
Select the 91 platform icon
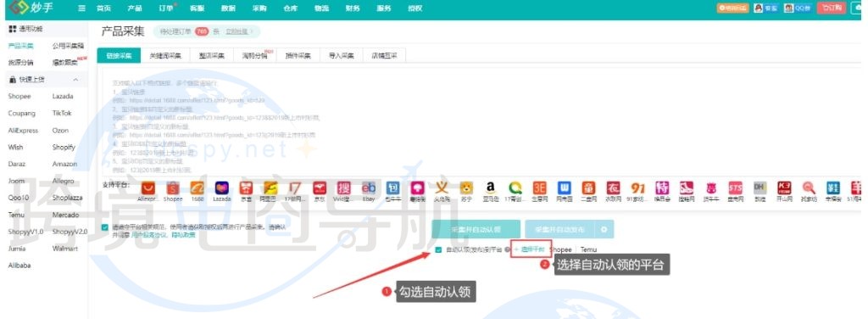click(637, 188)
